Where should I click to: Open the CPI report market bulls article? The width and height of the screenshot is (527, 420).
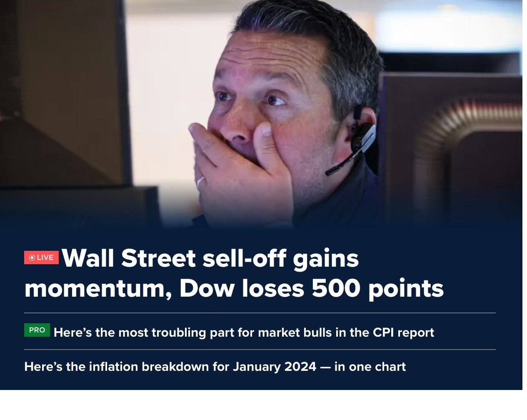tap(244, 332)
